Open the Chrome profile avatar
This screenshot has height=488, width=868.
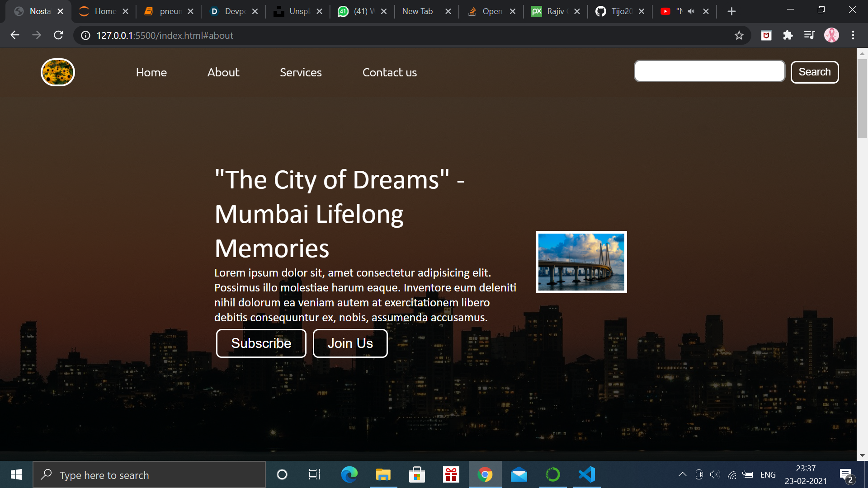[831, 35]
